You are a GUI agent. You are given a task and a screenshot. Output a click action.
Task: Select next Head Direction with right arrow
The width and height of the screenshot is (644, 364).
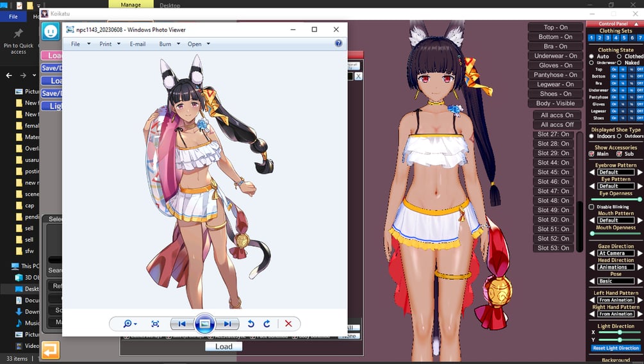[x=640, y=267]
